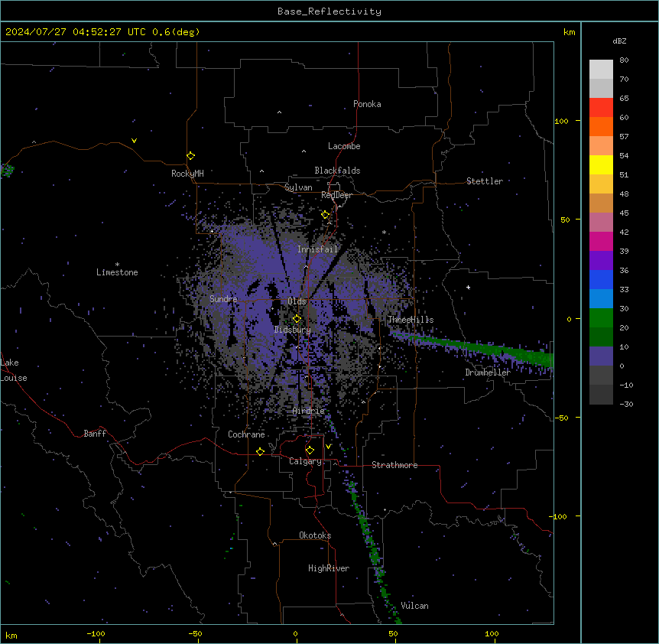Click the 100 tick on the right axis
This screenshot has height=644, width=659.
coord(561,121)
